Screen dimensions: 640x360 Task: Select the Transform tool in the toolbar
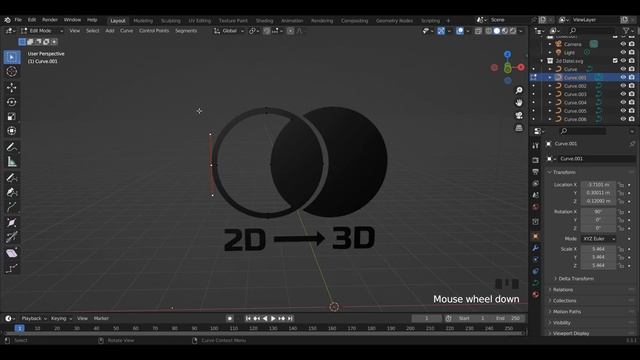tap(11, 131)
